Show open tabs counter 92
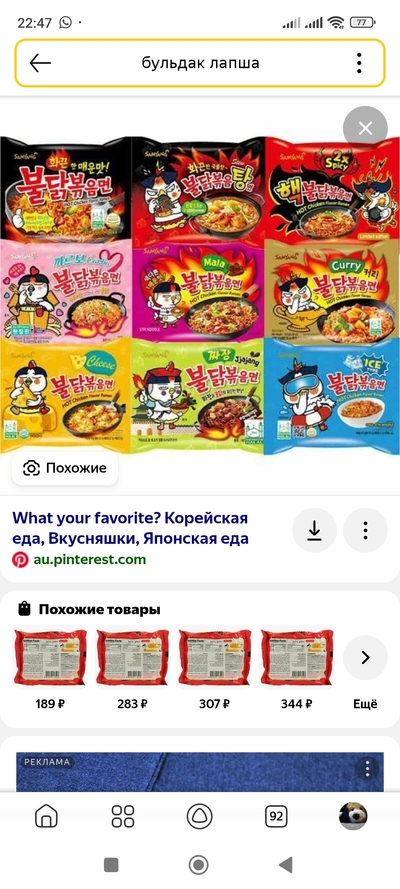 [x=276, y=816]
